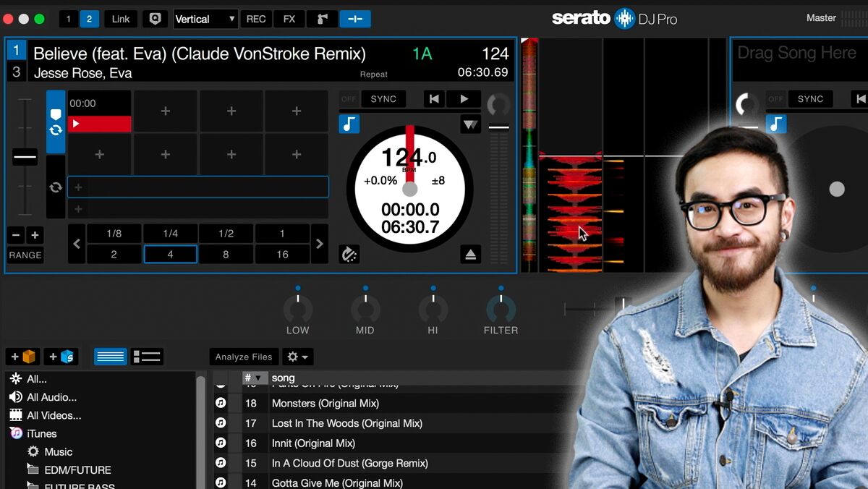Click the FILTER knob
This screenshot has width=868, height=489.
coord(501,309)
